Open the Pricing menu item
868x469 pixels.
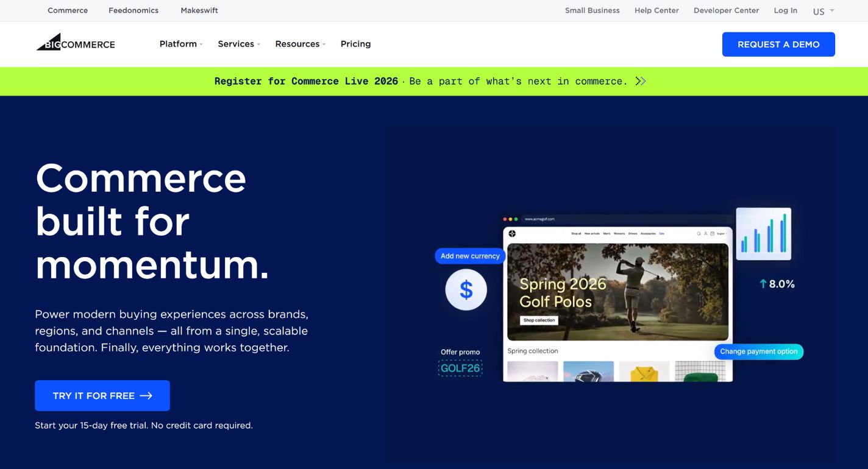(355, 43)
